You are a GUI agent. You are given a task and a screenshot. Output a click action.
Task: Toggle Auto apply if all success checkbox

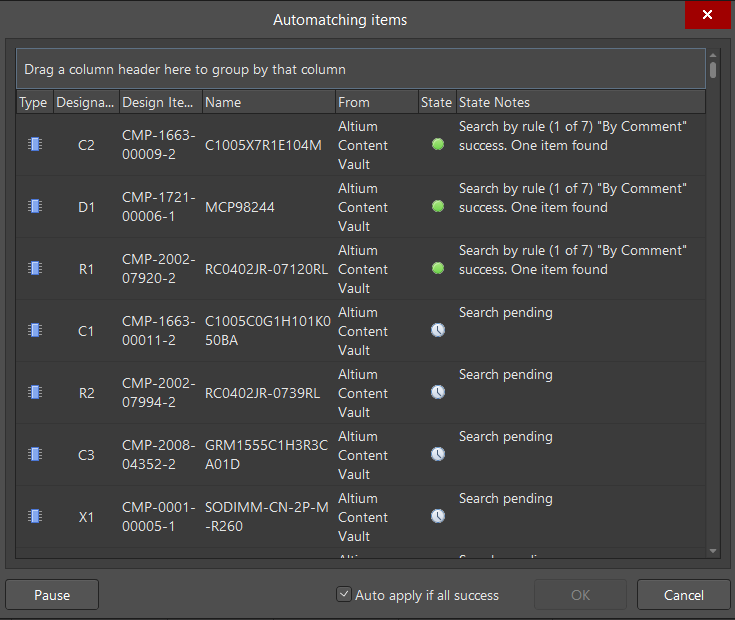tap(344, 595)
